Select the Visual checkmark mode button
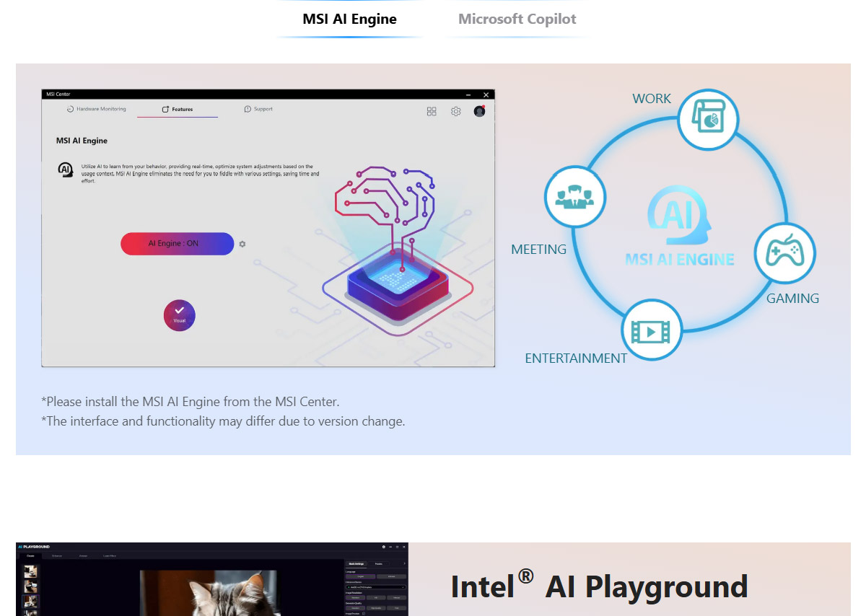Screen dimensions: 866x616 coord(180,315)
